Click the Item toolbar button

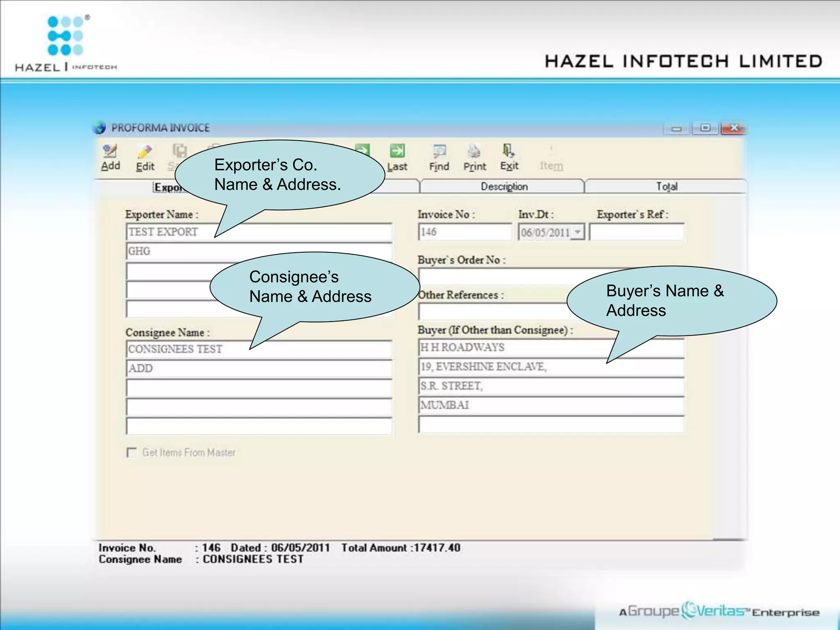click(551, 158)
